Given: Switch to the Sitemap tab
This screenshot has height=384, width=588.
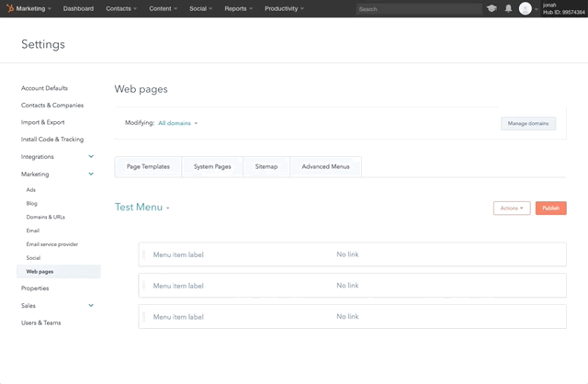Looking at the screenshot, I should click(266, 166).
